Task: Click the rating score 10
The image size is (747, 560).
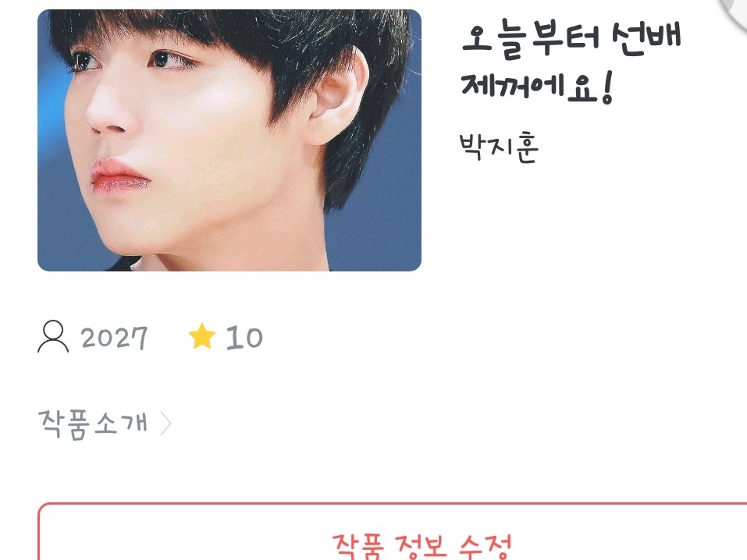Action: point(244,338)
